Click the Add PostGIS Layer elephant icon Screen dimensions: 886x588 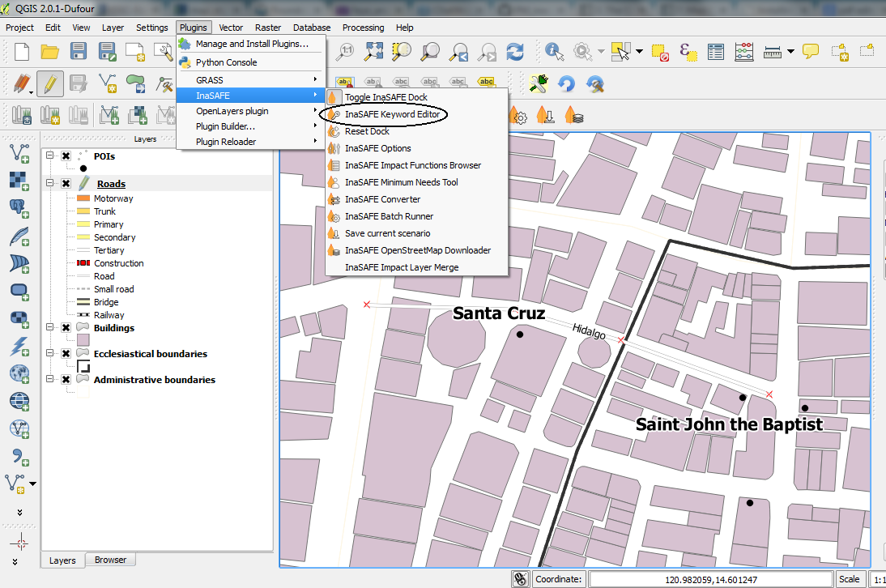[19, 208]
